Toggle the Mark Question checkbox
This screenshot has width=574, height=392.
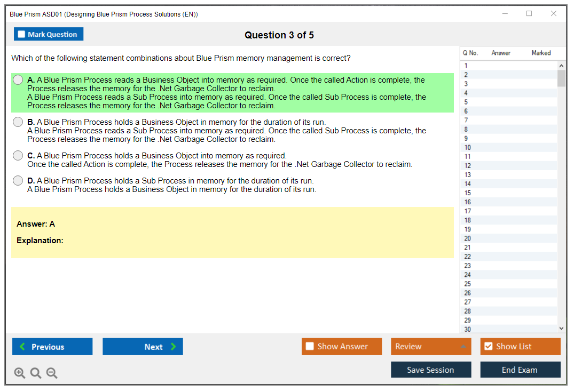[22, 35]
